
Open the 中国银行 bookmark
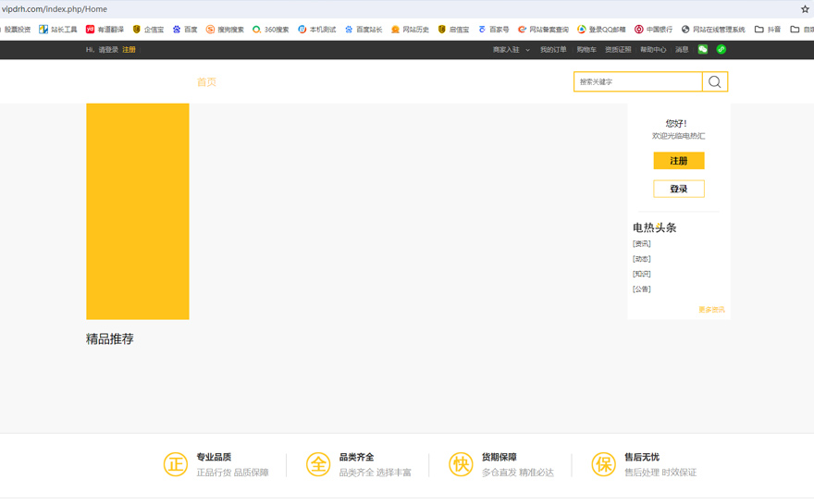click(653, 30)
